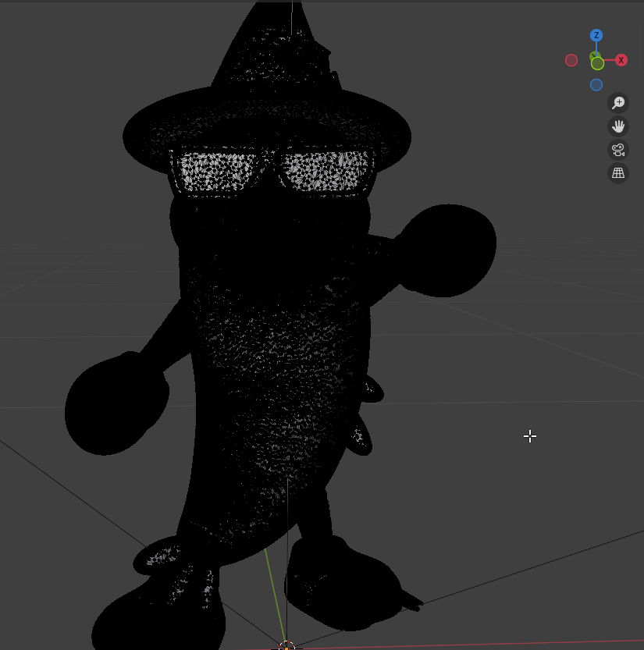Click the red X axis gizmo handle
Image resolution: width=644 pixels, height=650 pixels.
coord(621,60)
